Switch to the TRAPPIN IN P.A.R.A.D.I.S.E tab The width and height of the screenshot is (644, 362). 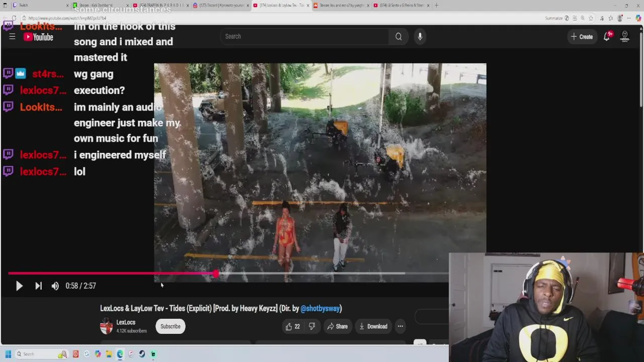pos(160,5)
